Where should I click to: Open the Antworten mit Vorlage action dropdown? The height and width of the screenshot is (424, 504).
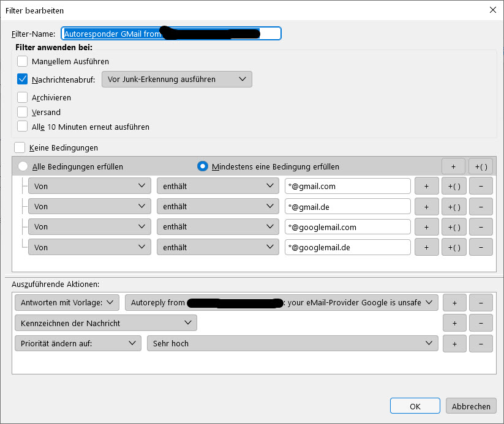click(67, 302)
